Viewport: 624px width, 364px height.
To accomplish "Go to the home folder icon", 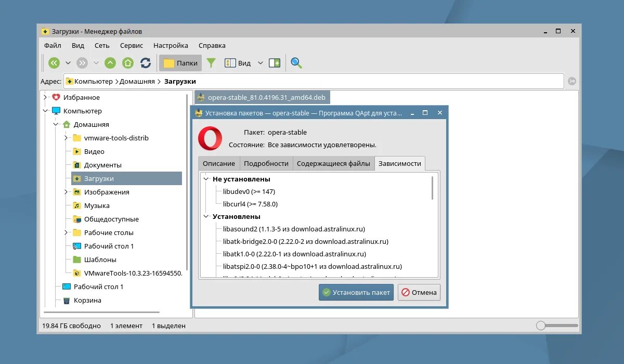I will point(128,63).
